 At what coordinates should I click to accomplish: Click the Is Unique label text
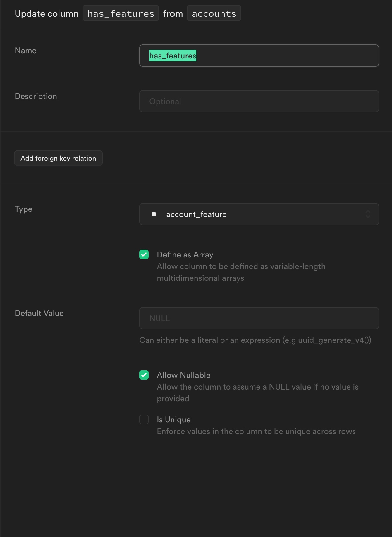tap(173, 420)
